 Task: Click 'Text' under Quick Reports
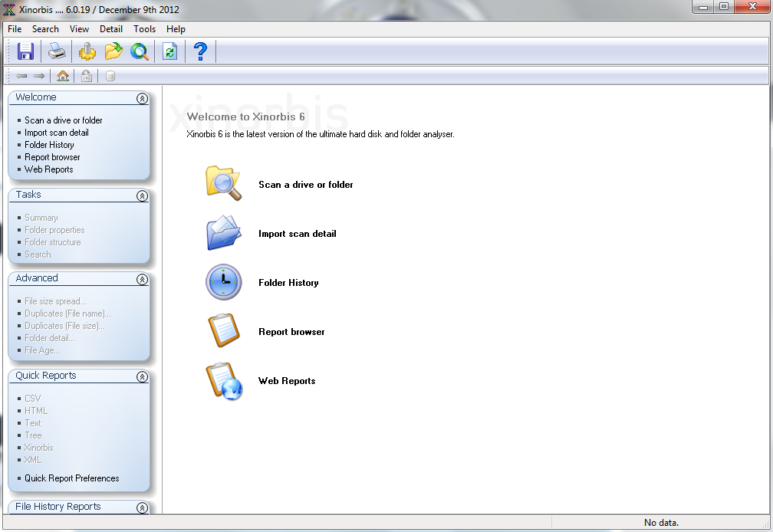coord(33,423)
